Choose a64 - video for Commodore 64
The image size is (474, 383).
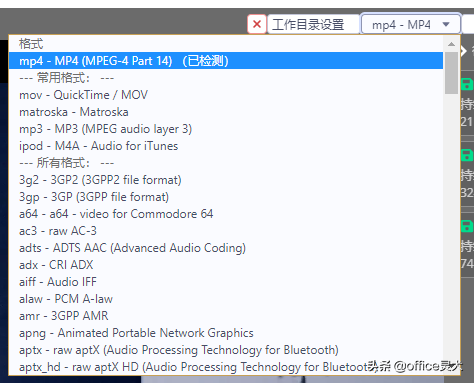click(x=226, y=214)
